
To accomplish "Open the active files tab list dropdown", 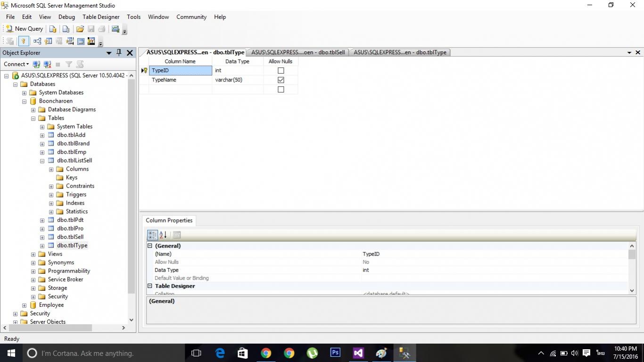I will (629, 53).
